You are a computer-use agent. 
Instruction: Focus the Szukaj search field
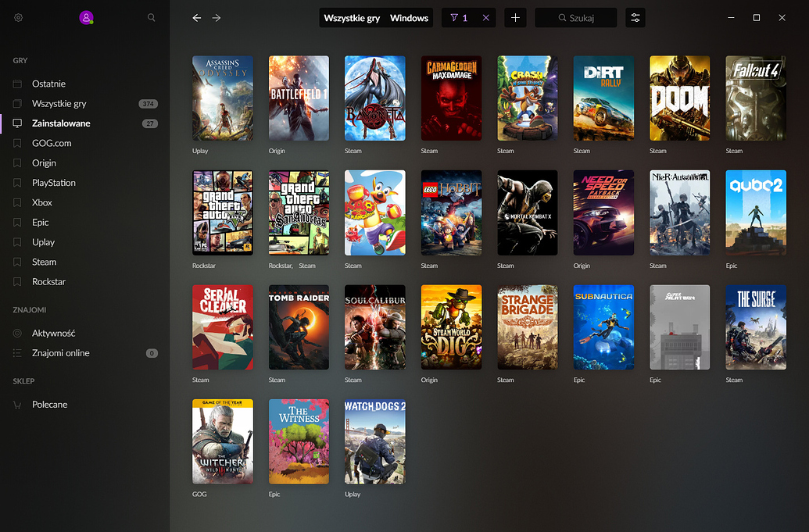pyautogui.click(x=576, y=18)
